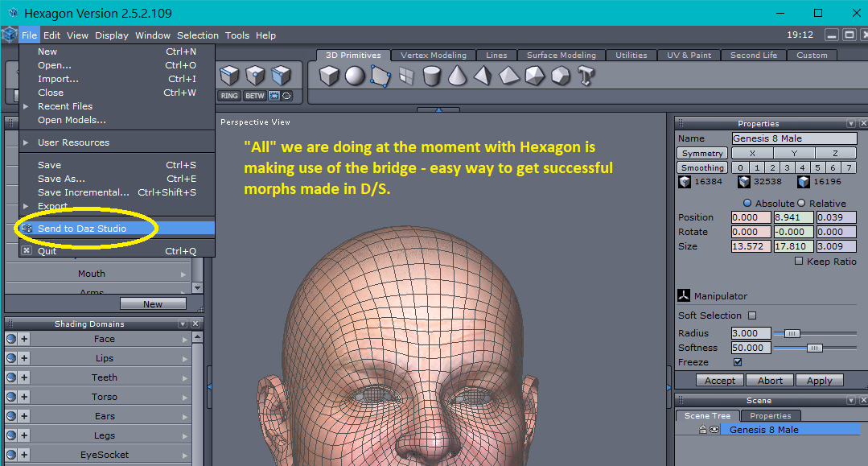This screenshot has height=466, width=868.
Task: Set smoothing level 3 button
Action: pyautogui.click(x=788, y=167)
